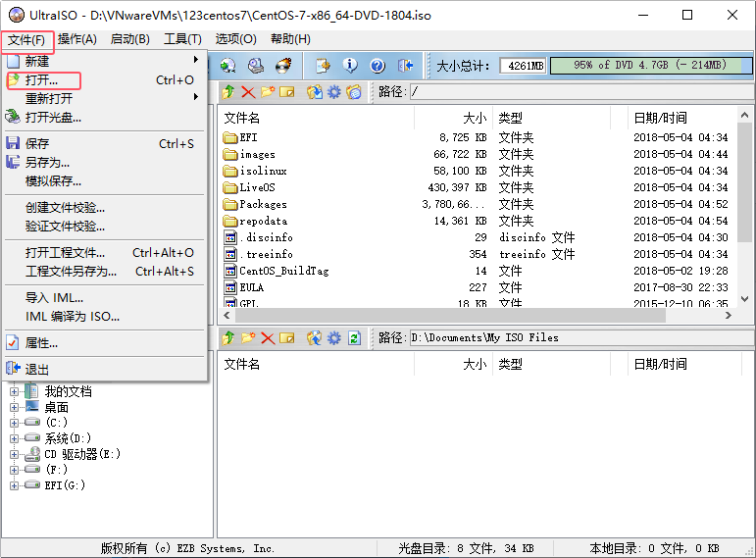Go up one level in ISO panel
Image resolution: width=756 pixels, height=558 pixels.
tap(228, 91)
